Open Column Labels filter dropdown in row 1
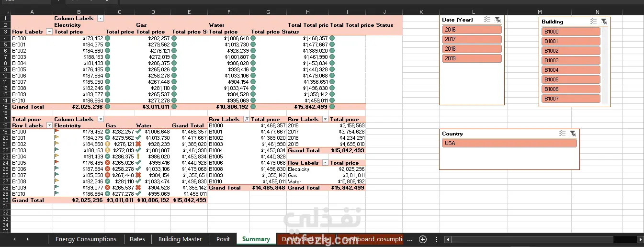Image resolution: width=644 pixels, height=247 pixels. 101,18
